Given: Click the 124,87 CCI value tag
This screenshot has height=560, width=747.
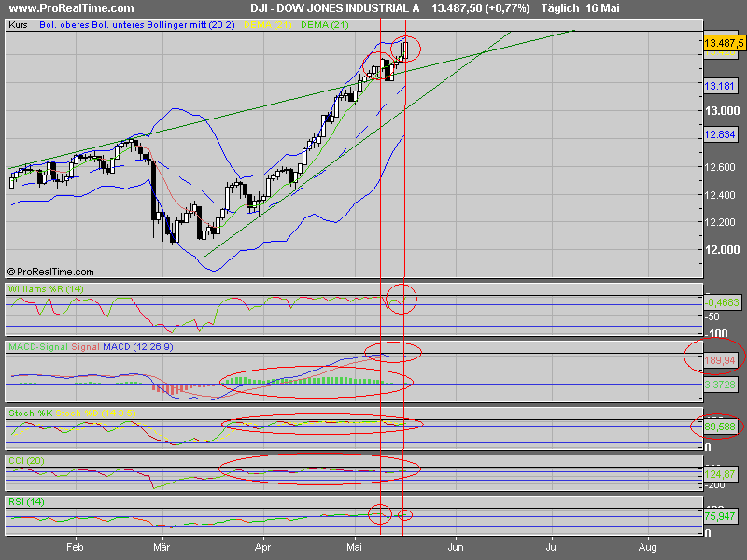Looking at the screenshot, I should [x=720, y=474].
